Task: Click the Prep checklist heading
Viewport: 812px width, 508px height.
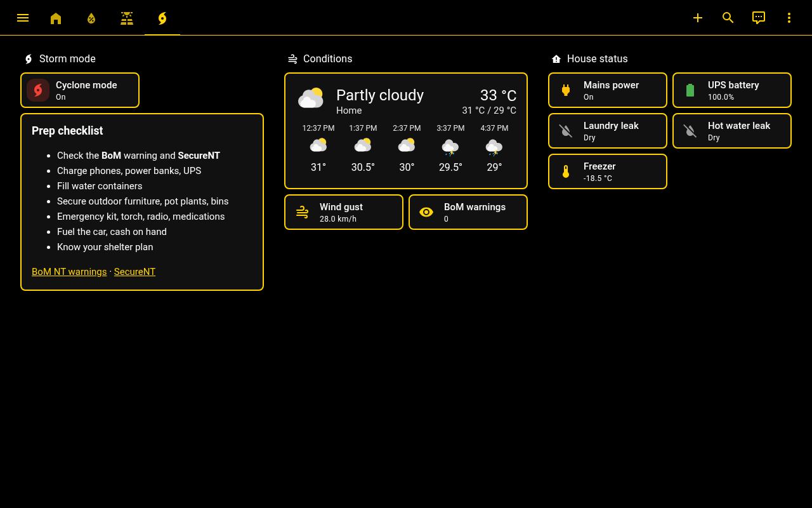Action: (x=67, y=131)
